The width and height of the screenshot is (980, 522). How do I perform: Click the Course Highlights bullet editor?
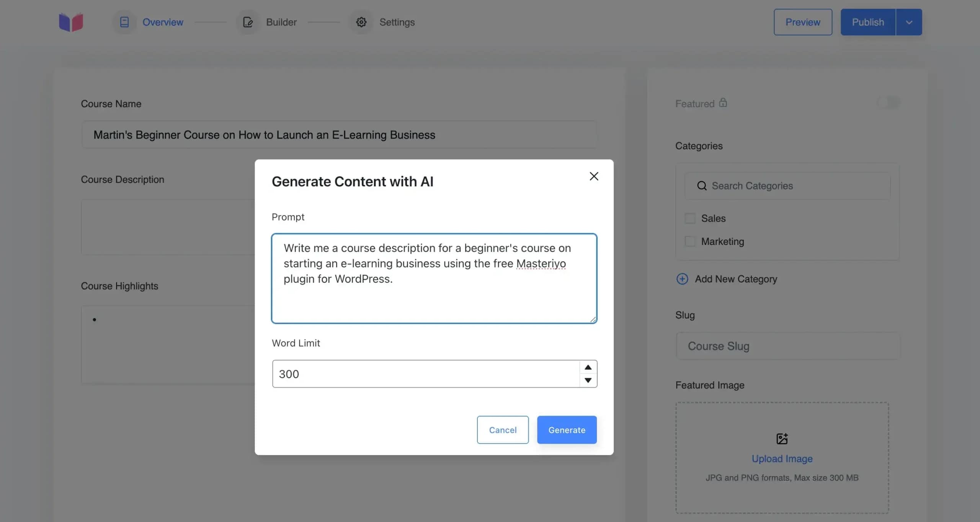pos(168,344)
